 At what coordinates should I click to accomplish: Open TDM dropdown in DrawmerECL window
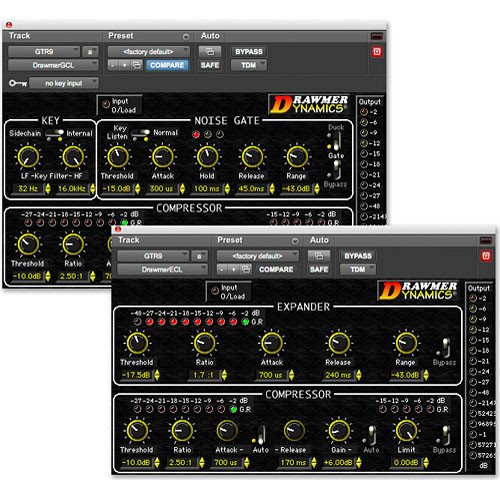click(x=358, y=269)
